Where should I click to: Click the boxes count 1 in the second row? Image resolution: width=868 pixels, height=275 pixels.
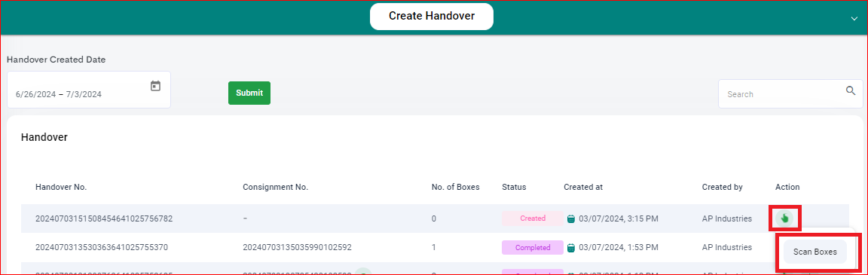coord(434,247)
